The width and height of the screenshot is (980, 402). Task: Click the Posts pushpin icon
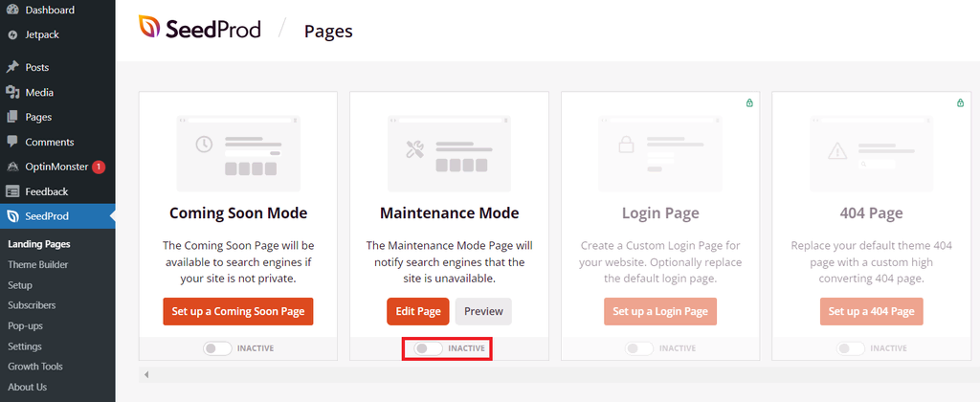click(12, 67)
